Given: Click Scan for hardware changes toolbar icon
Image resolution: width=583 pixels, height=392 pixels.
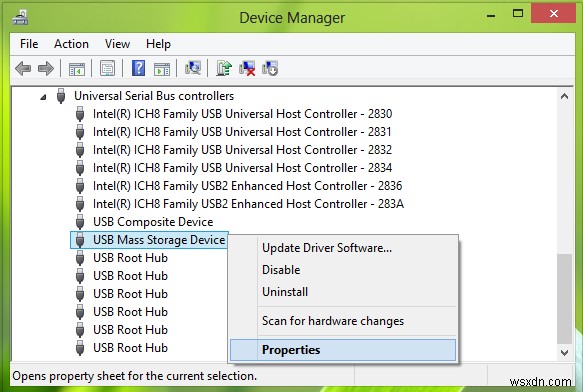Looking at the screenshot, I should pyautogui.click(x=193, y=68).
